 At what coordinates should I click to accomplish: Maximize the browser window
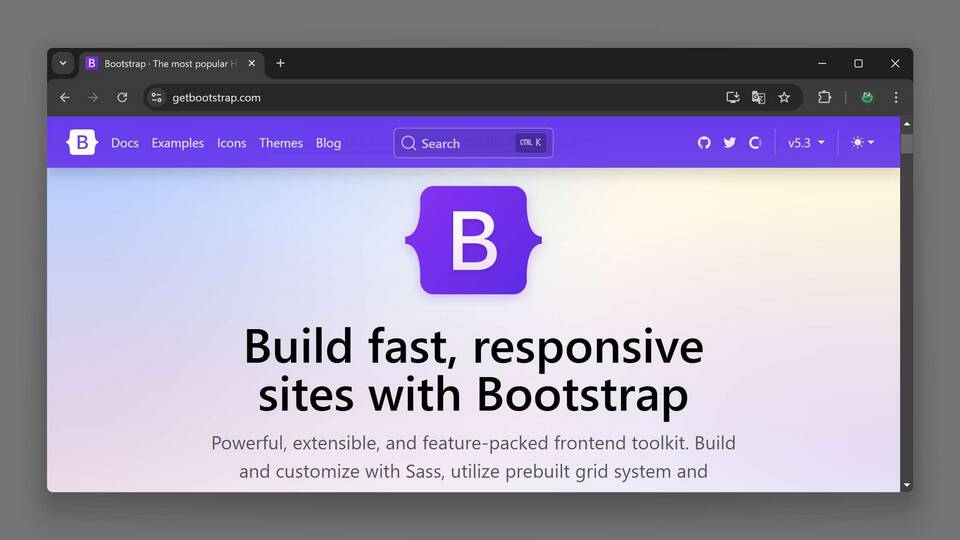point(858,63)
